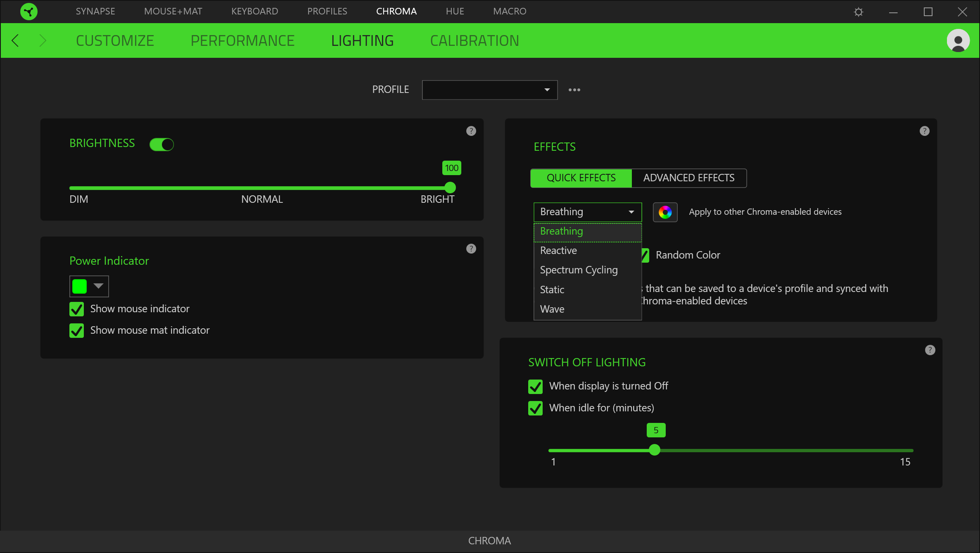Open settings via the gear icon
980x553 pixels.
coord(859,12)
